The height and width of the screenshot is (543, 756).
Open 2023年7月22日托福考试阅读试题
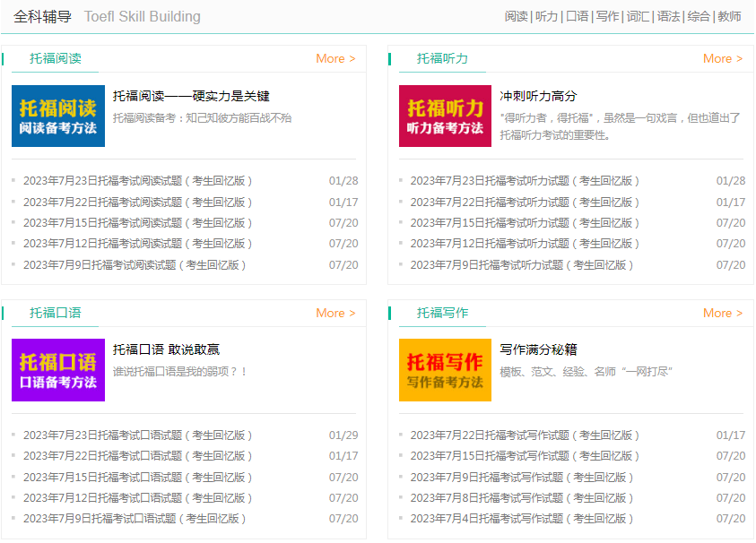coord(137,203)
